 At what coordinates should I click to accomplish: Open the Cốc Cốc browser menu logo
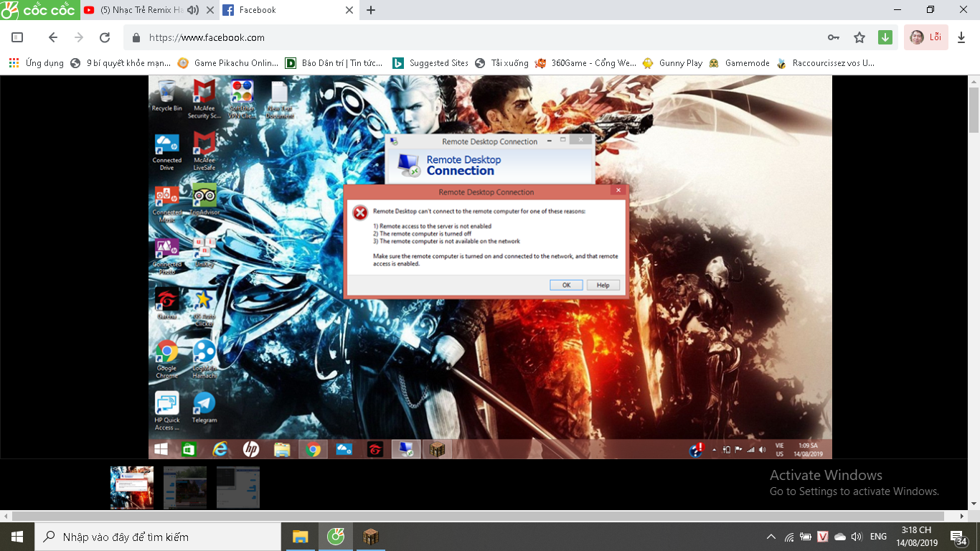(39, 10)
